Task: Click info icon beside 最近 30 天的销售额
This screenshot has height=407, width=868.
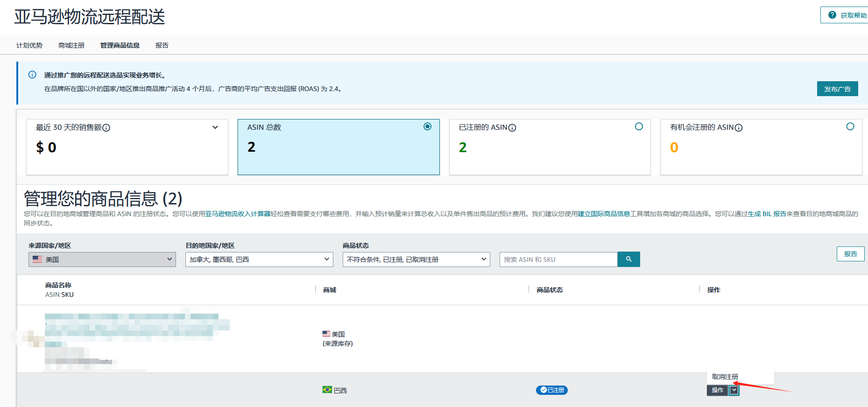Action: point(106,128)
